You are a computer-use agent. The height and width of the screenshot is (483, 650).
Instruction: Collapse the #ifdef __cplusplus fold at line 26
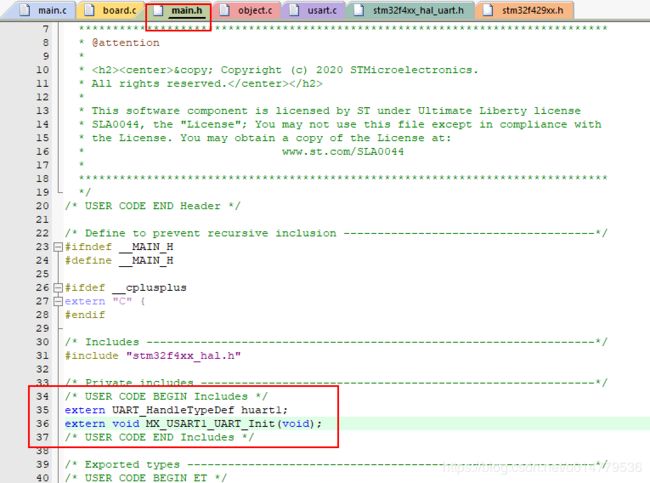click(58, 288)
